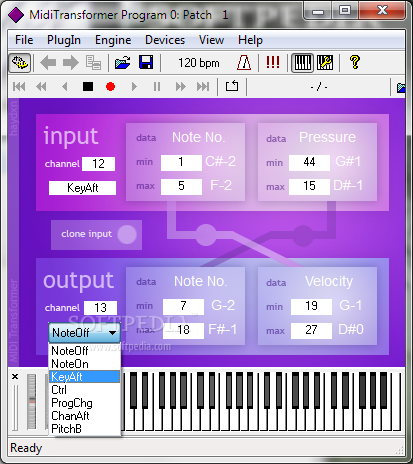This screenshot has width=413, height=464.
Task: Click the output NoteOff dropdown arrow
Action: click(x=113, y=333)
